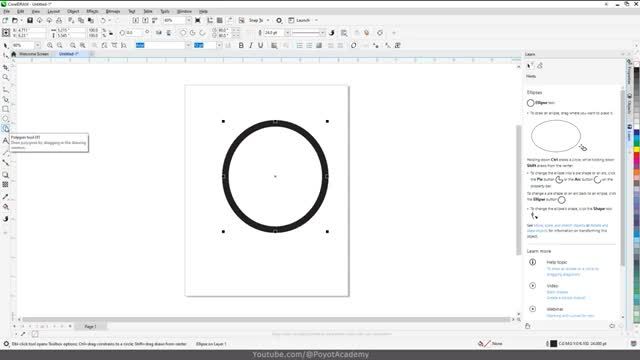640x360 pixels.
Task: Select the Artistic Media tool
Action: point(6,99)
